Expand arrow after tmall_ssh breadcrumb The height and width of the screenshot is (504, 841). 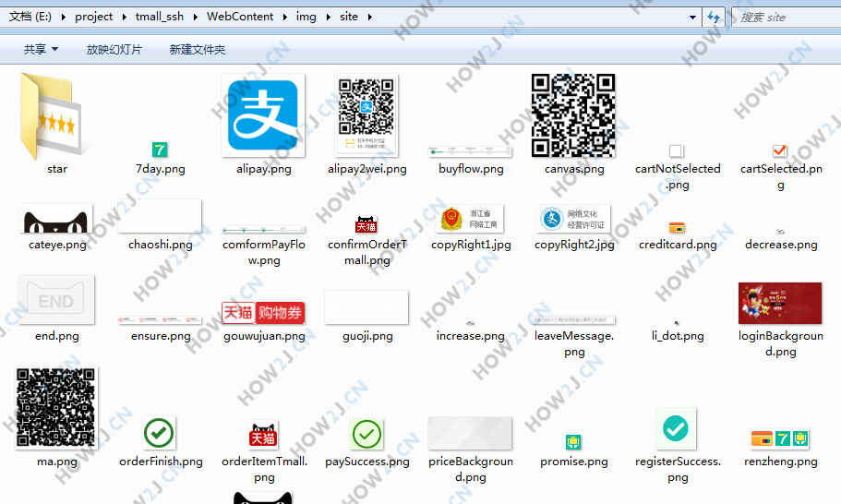click(x=195, y=17)
